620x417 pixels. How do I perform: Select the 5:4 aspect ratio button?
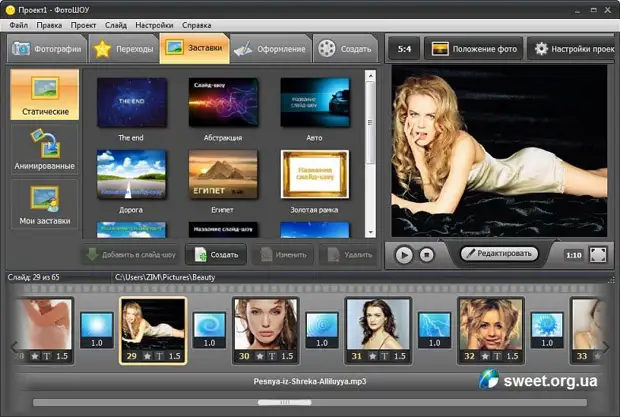(x=404, y=48)
